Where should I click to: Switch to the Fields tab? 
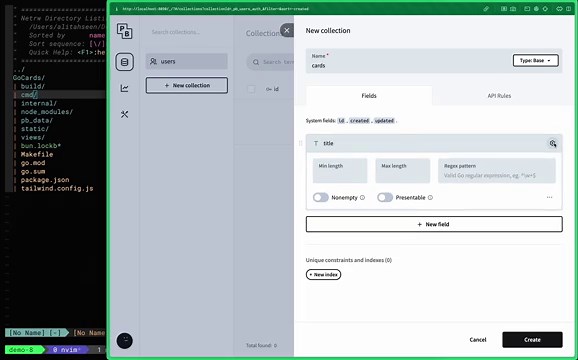[x=369, y=96]
